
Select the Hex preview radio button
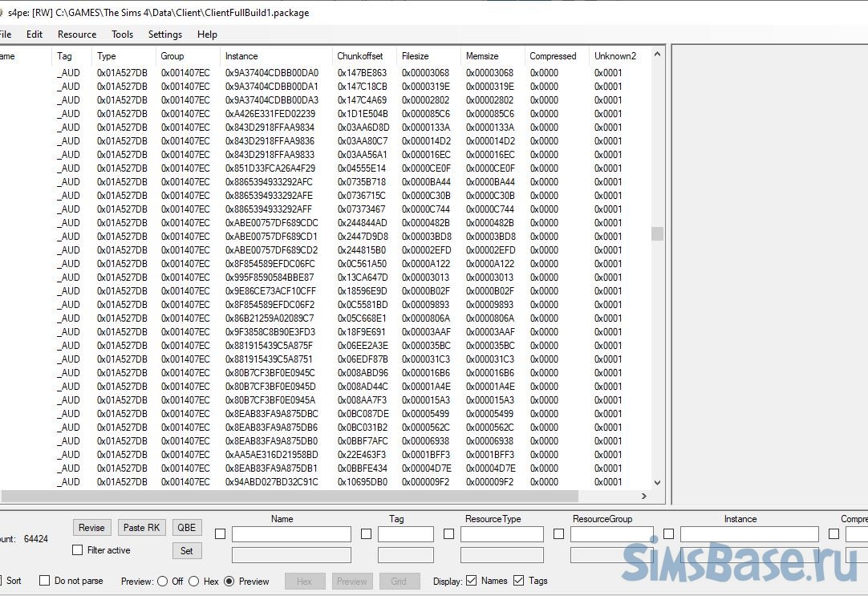[x=193, y=582]
